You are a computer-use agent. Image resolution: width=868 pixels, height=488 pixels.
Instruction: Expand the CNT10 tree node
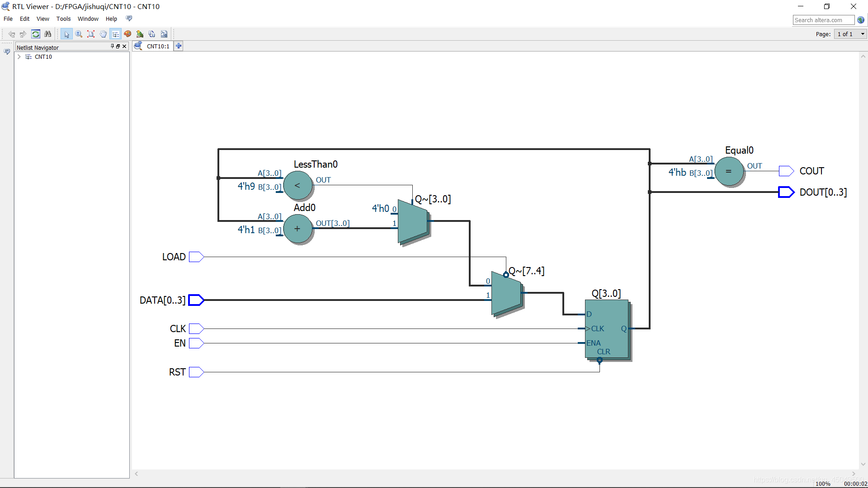19,57
